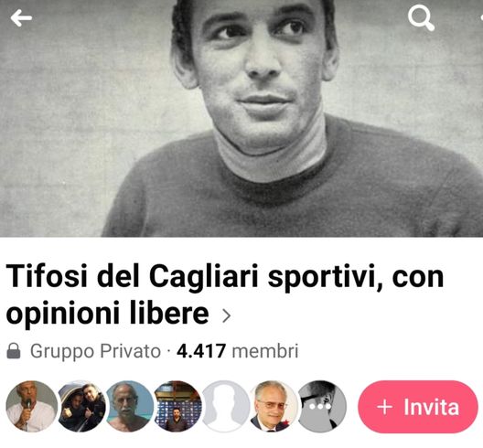This screenshot has width=483, height=448.
Task: Tap the plus sign inside Invita
Action: [x=385, y=407]
